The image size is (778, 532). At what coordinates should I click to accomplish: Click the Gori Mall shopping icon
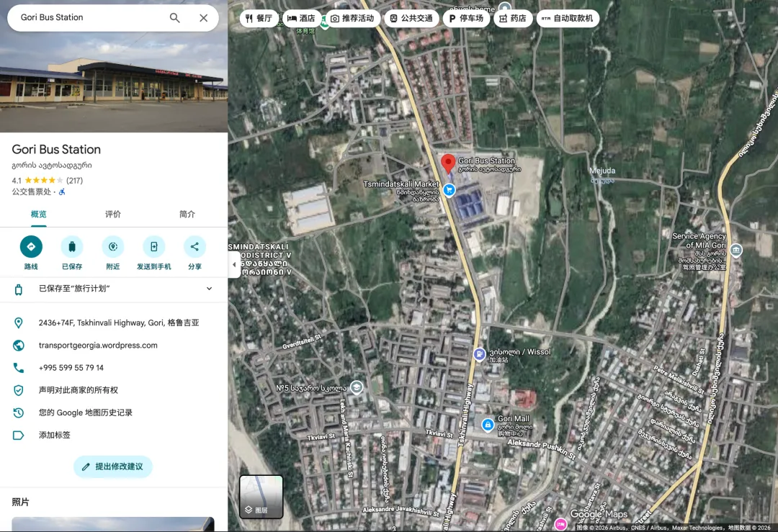488,425
